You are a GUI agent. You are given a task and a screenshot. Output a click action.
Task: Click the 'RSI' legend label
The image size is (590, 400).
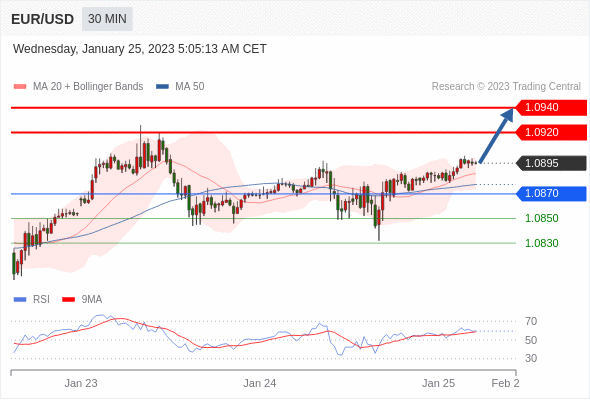41,300
